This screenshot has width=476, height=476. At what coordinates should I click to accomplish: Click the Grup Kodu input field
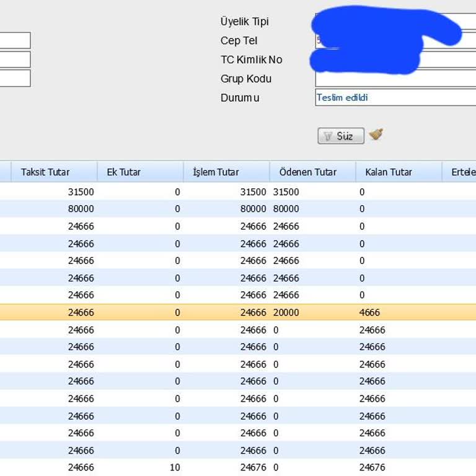[x=395, y=79]
